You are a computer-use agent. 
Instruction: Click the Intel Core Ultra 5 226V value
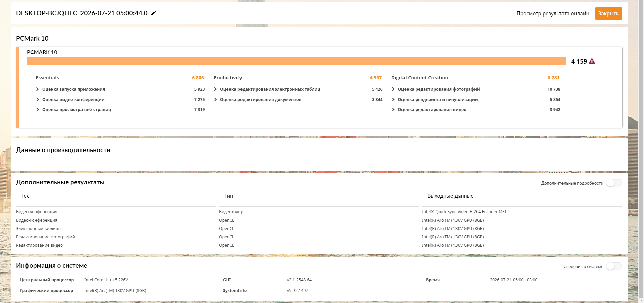(106, 280)
